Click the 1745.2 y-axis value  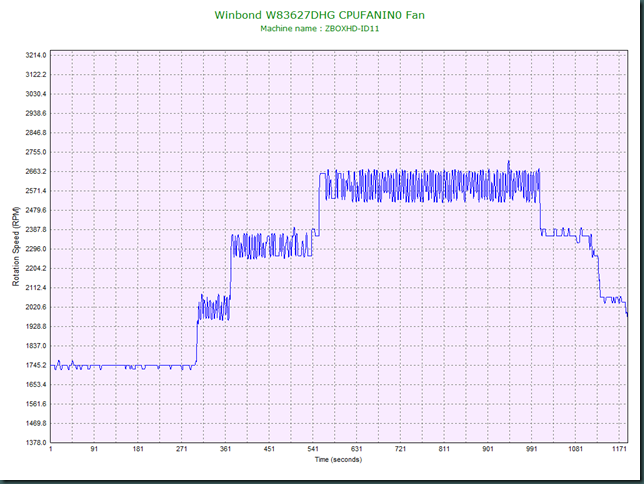36,365
